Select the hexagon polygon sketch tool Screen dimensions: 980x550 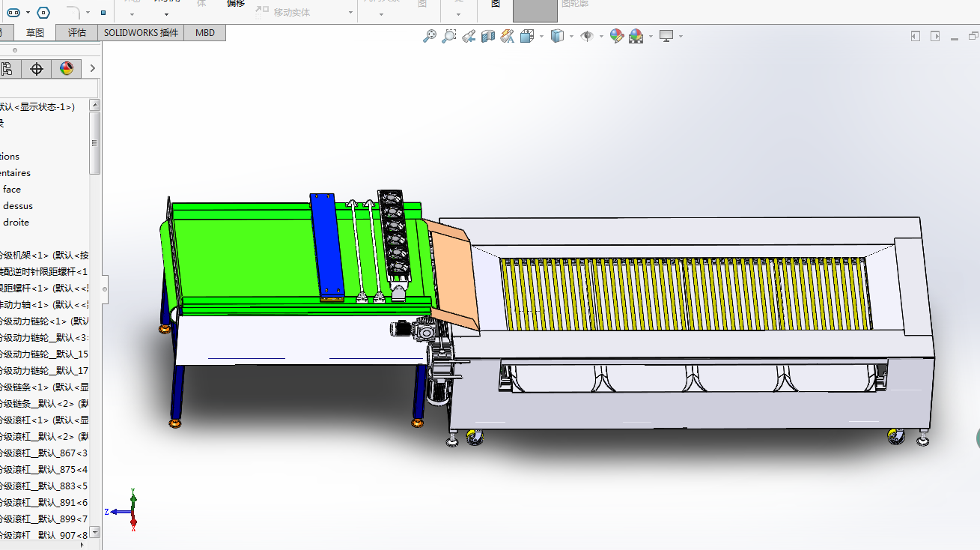click(43, 13)
